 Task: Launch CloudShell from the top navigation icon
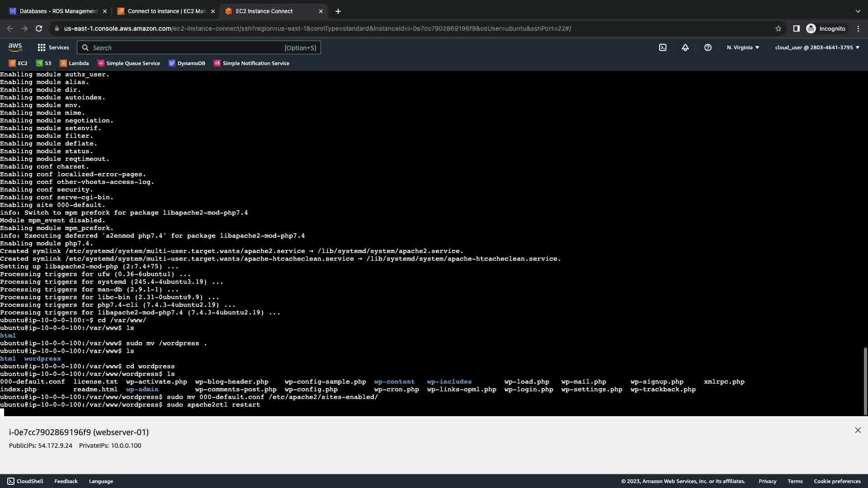point(662,47)
